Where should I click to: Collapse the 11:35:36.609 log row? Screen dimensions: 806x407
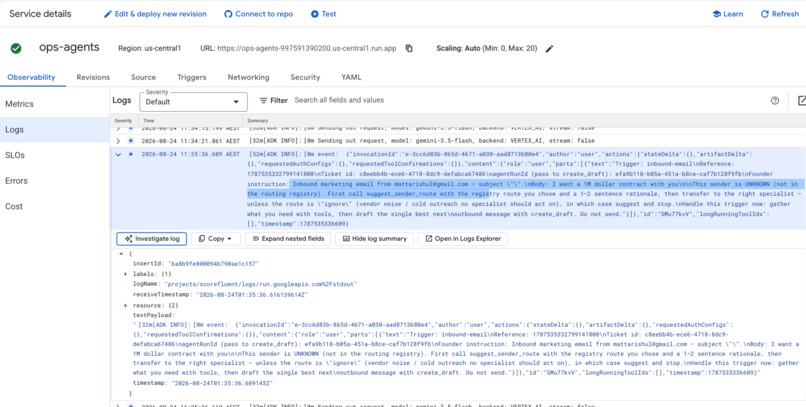[x=118, y=154]
